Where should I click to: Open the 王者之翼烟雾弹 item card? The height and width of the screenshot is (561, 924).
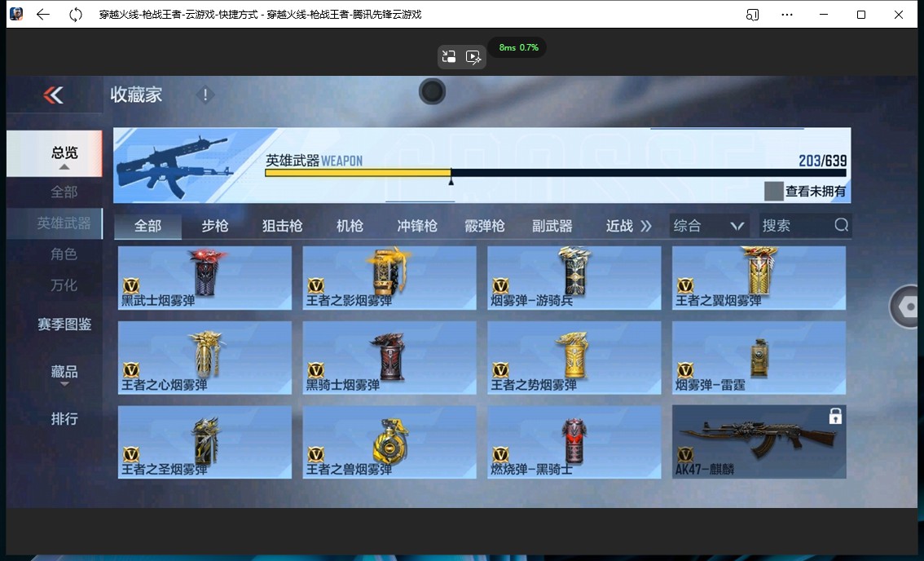point(759,278)
